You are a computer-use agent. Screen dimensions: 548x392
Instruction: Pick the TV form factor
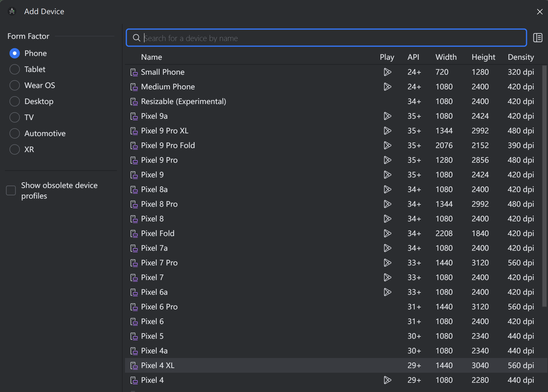15,117
